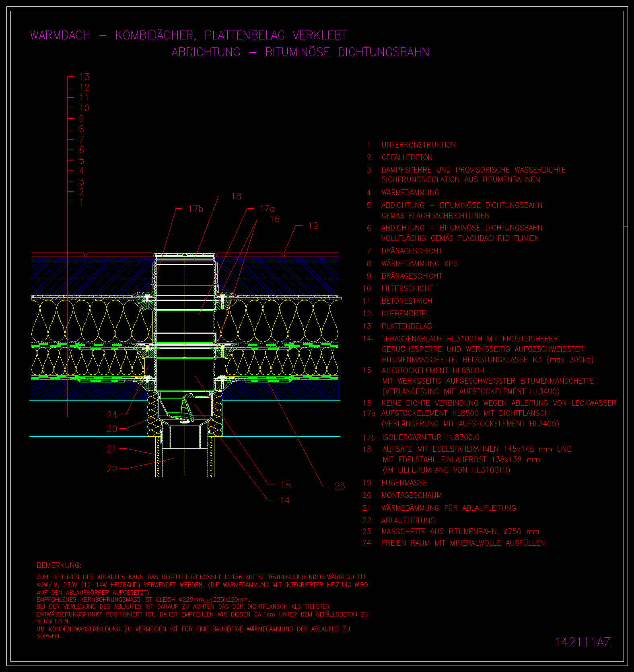
Task: Click legend entry MONTAGESCHAUM
Action: coord(412,495)
